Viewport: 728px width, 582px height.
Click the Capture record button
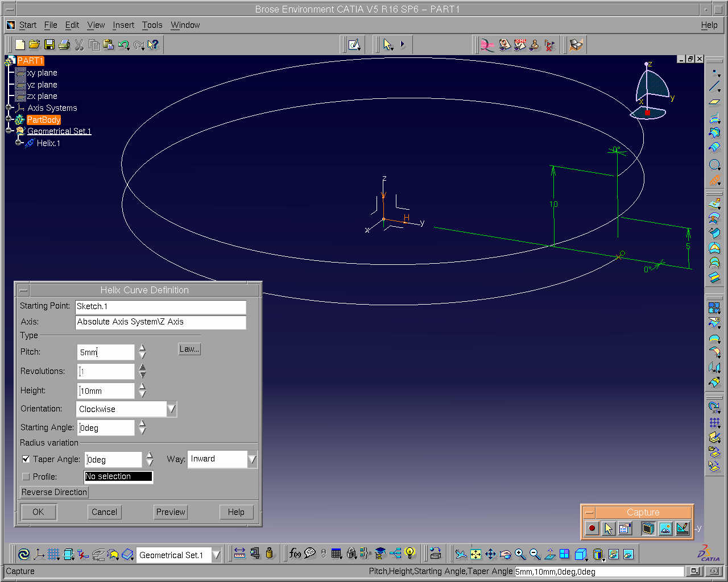592,529
